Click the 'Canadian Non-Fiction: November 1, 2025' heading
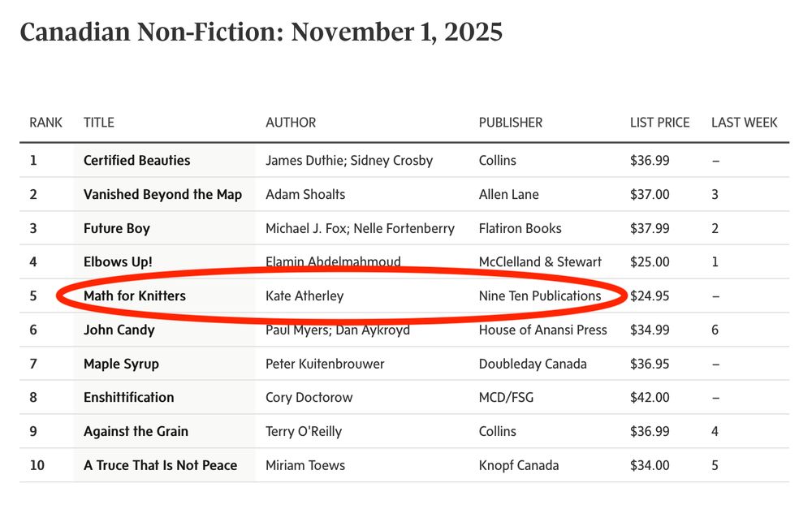The height and width of the screenshot is (522, 812). point(261,33)
